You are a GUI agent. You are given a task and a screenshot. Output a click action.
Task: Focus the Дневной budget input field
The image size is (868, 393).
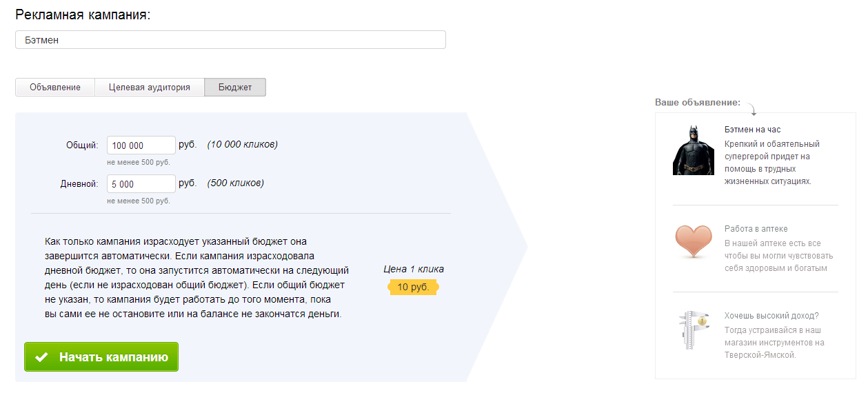pos(141,184)
